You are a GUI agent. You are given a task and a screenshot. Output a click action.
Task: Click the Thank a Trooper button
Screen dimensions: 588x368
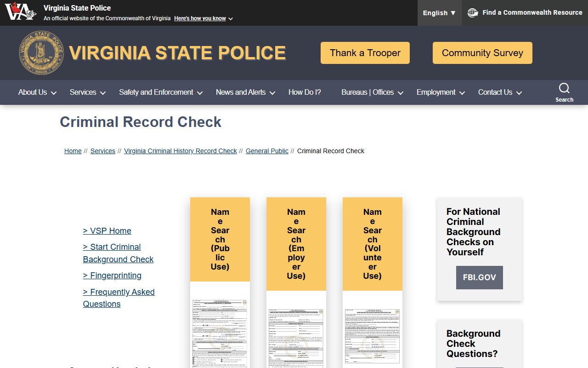coord(365,53)
